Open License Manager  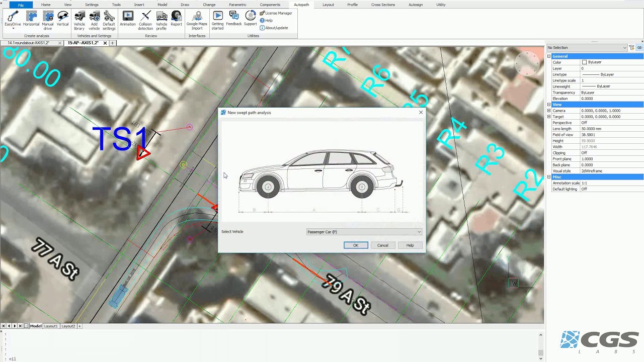[276, 13]
